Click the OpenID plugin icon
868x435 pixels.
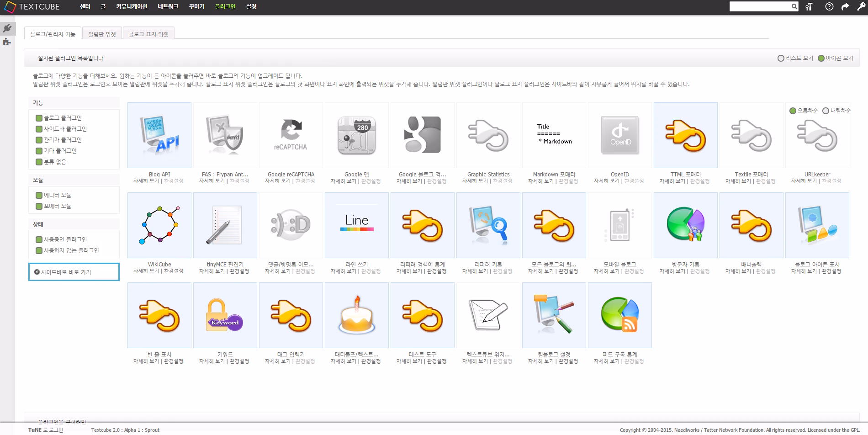[x=620, y=135]
